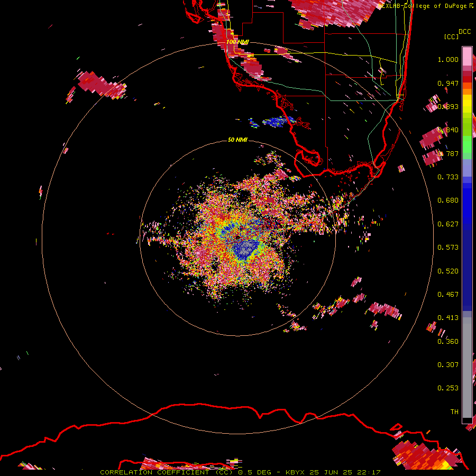This screenshot has height=476, width=476.
Task: Click the 0.627 colorbar value
Action: pyautogui.click(x=448, y=224)
